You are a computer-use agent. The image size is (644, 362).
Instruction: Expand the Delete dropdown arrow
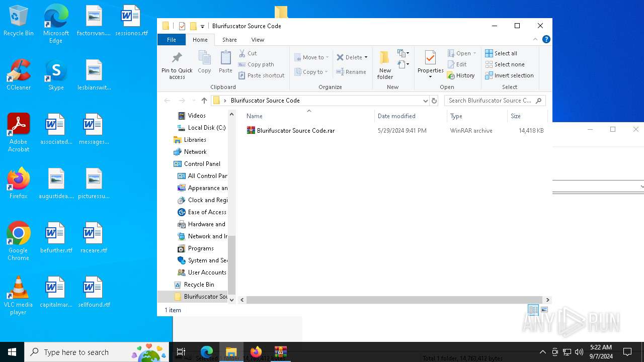(x=366, y=57)
